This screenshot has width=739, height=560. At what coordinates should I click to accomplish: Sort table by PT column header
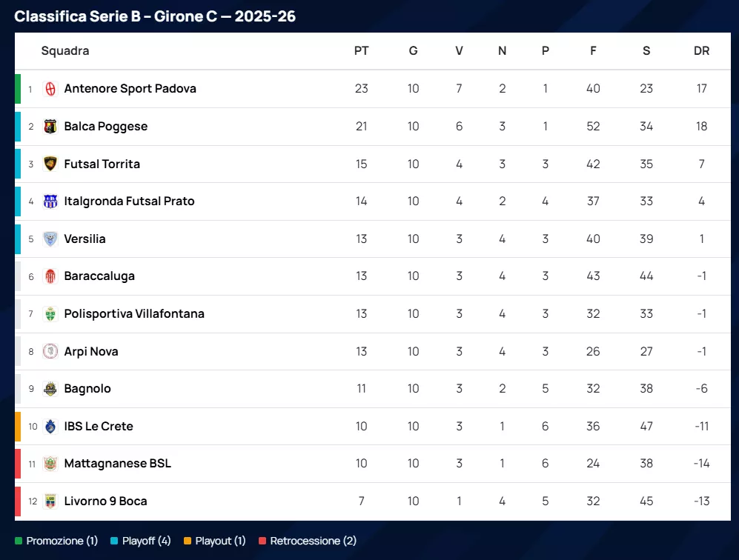(361, 51)
